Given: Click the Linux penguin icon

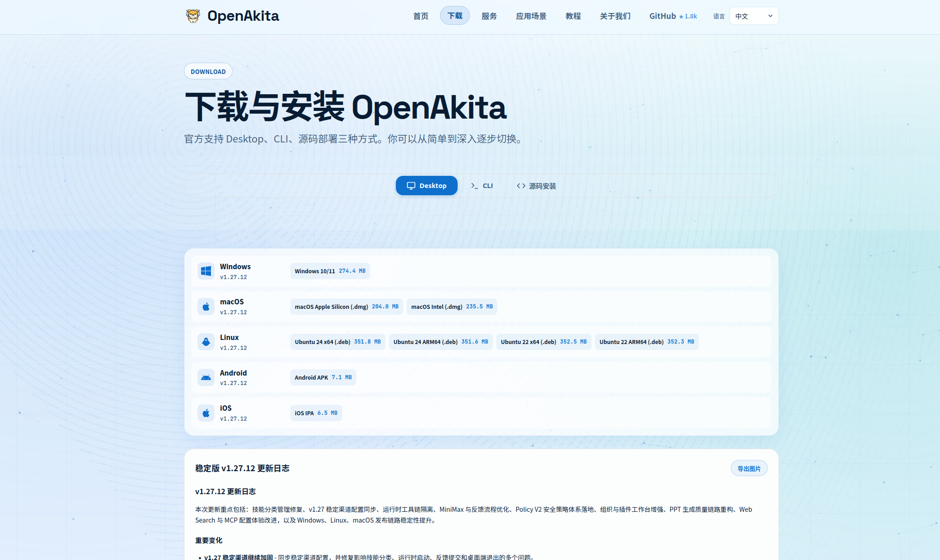Looking at the screenshot, I should point(206,342).
